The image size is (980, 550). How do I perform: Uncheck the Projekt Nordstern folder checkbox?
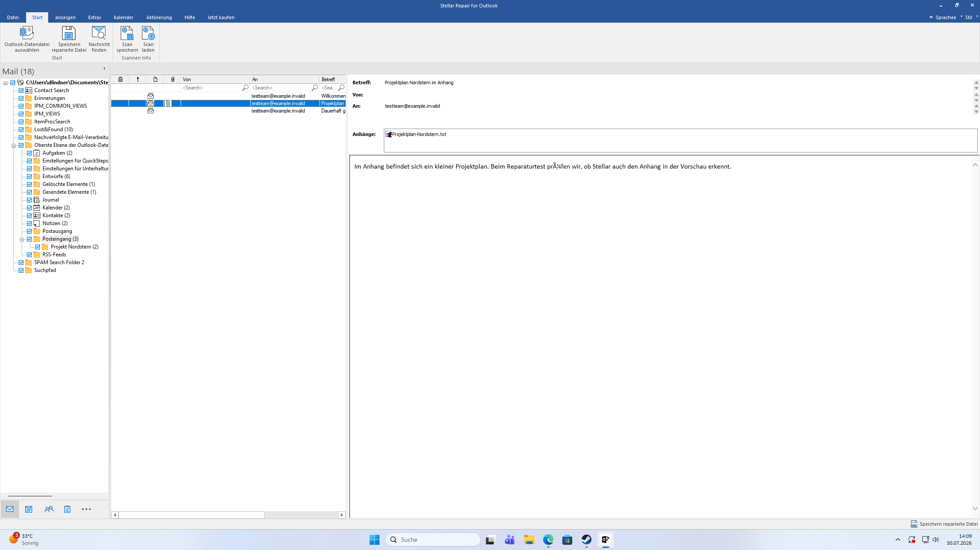click(x=37, y=247)
